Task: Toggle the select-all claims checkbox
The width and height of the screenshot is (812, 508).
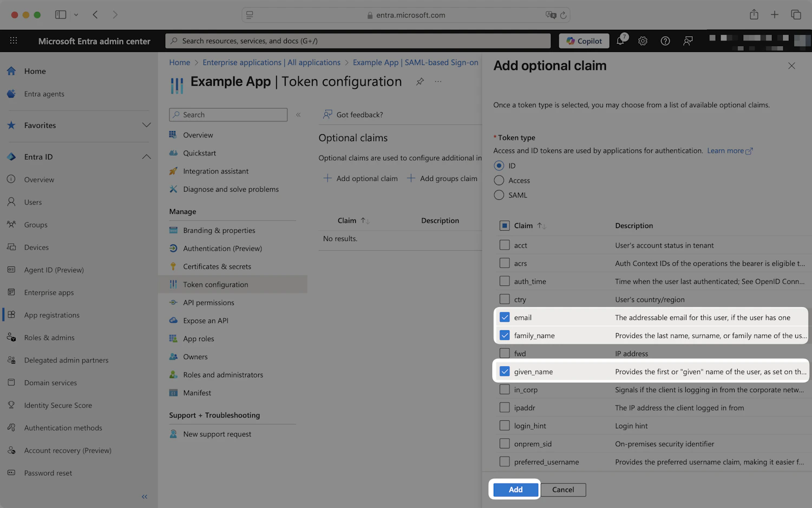Action: pos(505,225)
